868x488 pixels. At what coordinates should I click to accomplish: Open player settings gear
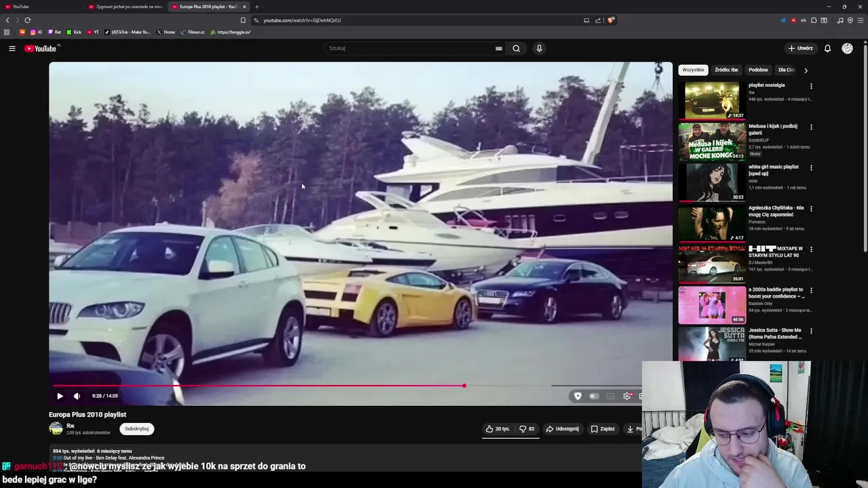click(627, 396)
